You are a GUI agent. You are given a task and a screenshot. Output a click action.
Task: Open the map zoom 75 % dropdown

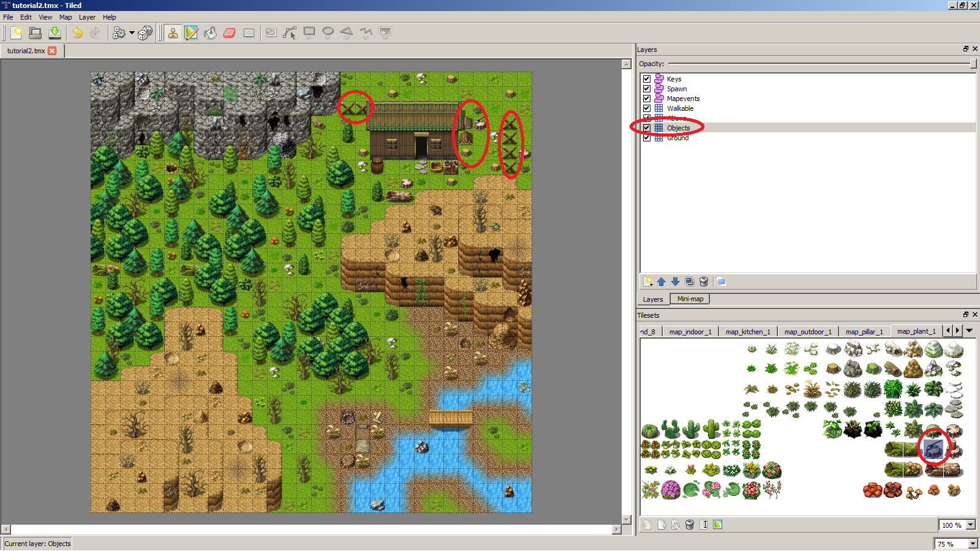(x=973, y=544)
